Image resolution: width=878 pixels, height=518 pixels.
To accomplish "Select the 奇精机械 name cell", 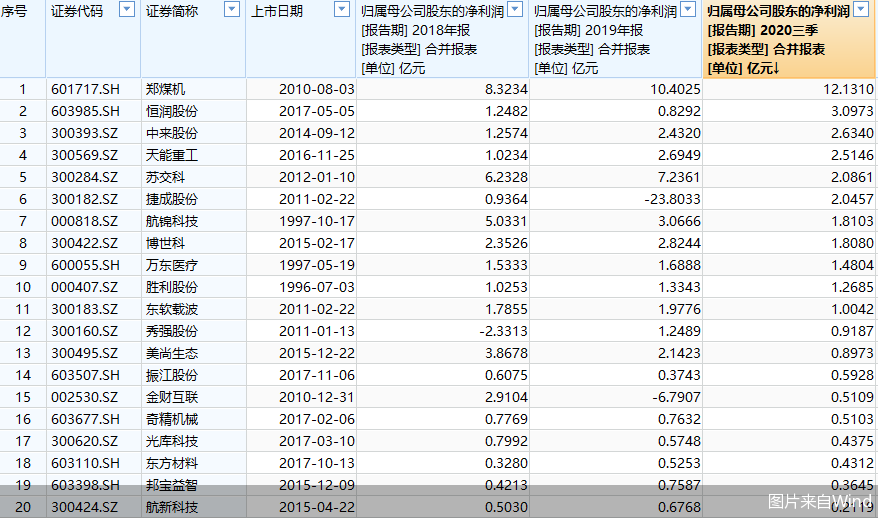I will tap(172, 419).
